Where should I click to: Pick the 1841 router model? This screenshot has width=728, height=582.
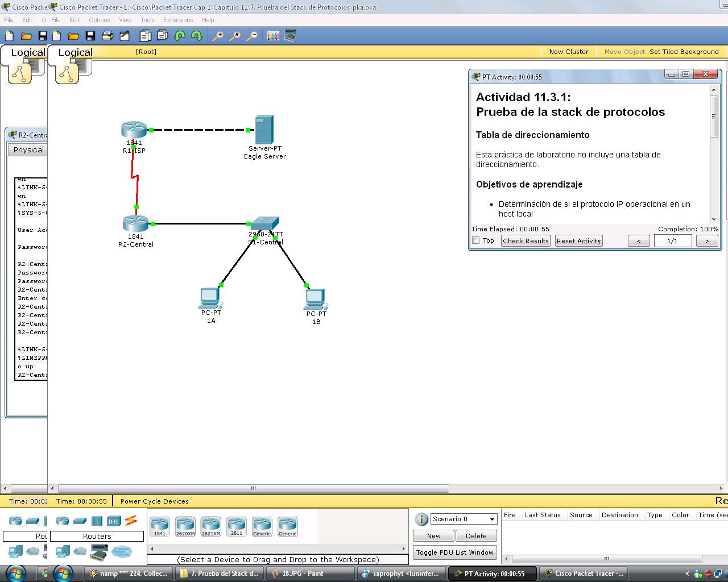[160, 526]
